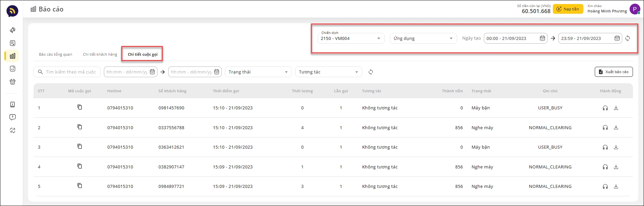
Task: Listen to recording of call row 2
Action: pos(605,127)
